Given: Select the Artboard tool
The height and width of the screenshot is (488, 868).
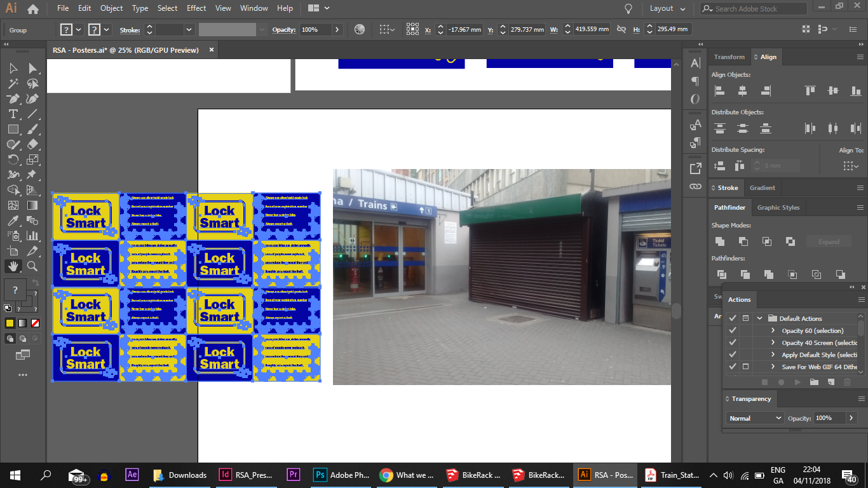Looking at the screenshot, I should 13,251.
